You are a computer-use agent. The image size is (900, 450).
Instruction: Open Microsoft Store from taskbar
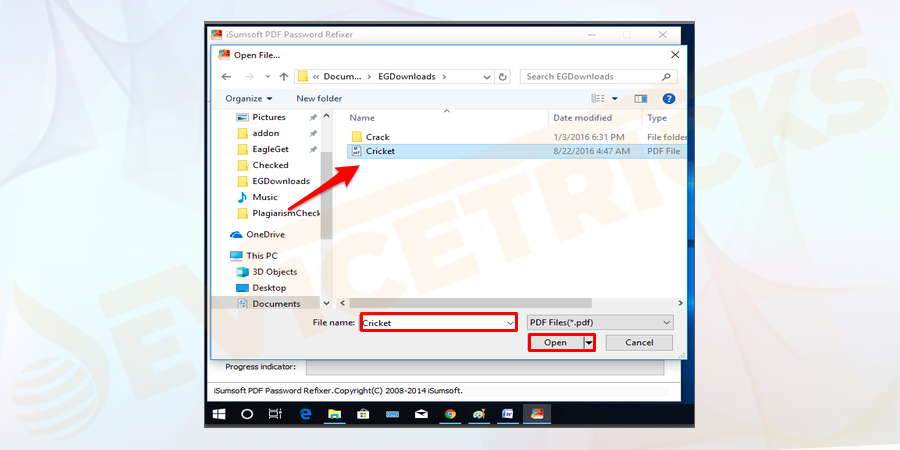(363, 414)
